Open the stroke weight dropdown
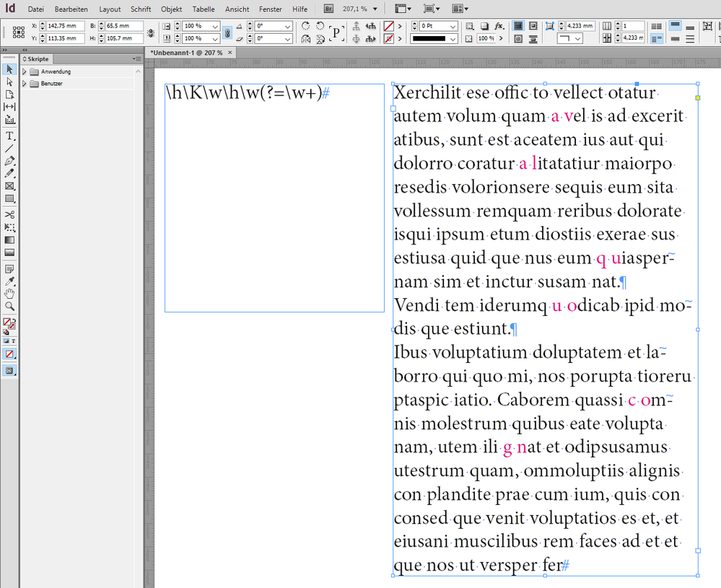This screenshot has width=721, height=588. (453, 26)
